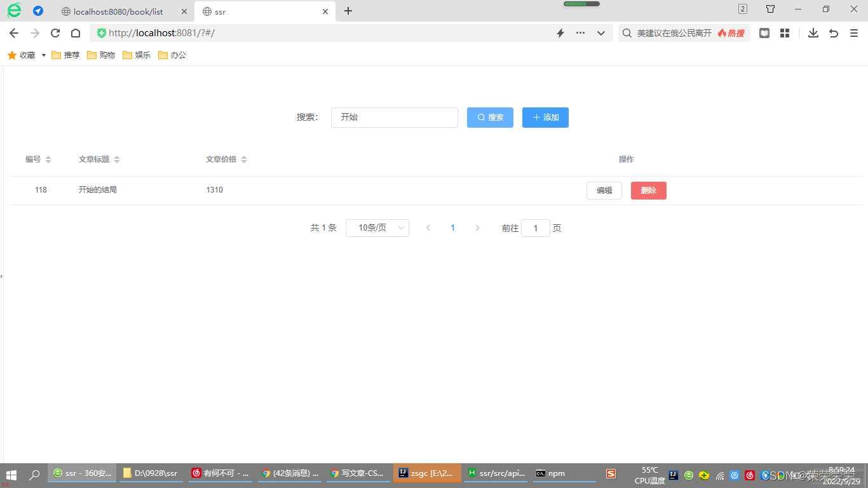
Task: Open the 娱乐 bookmarks folder
Action: click(137, 55)
